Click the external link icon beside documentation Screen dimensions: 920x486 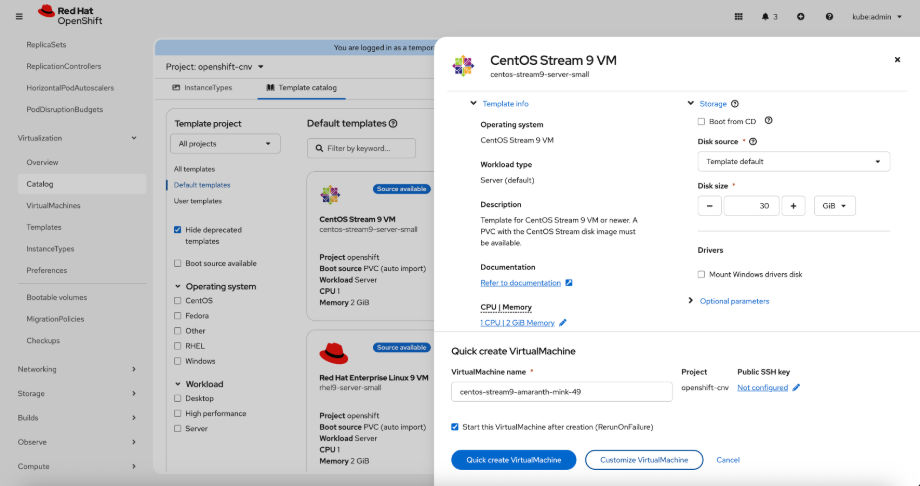[x=569, y=283]
